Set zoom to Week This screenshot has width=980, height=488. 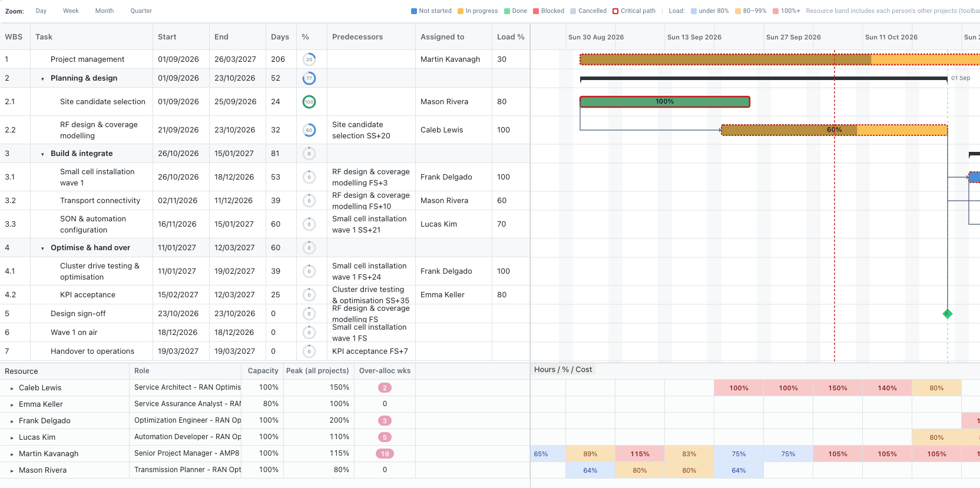71,11
